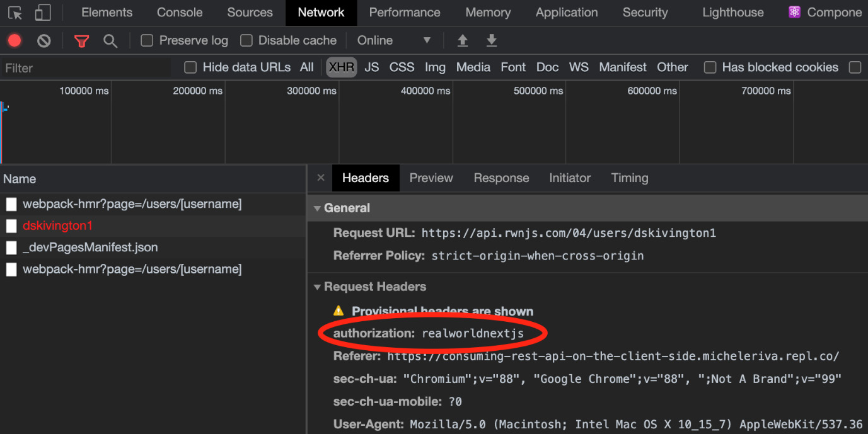Stop recording network log
Image resolution: width=868 pixels, height=434 pixels.
tap(14, 40)
